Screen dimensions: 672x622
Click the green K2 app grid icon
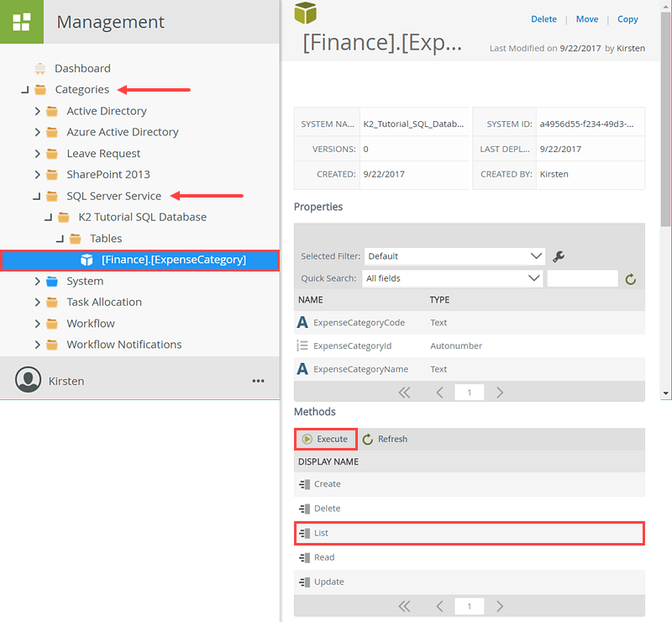22,22
